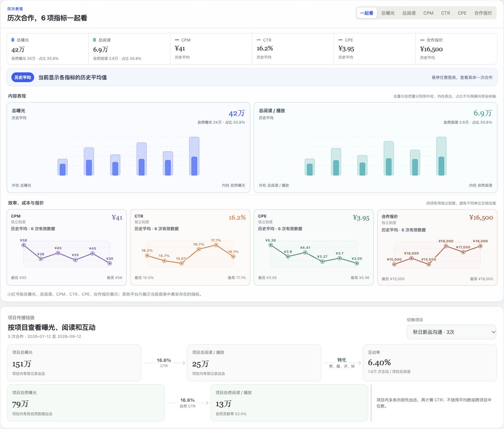Click the orange CTR legend dash in the summary card

259,40
